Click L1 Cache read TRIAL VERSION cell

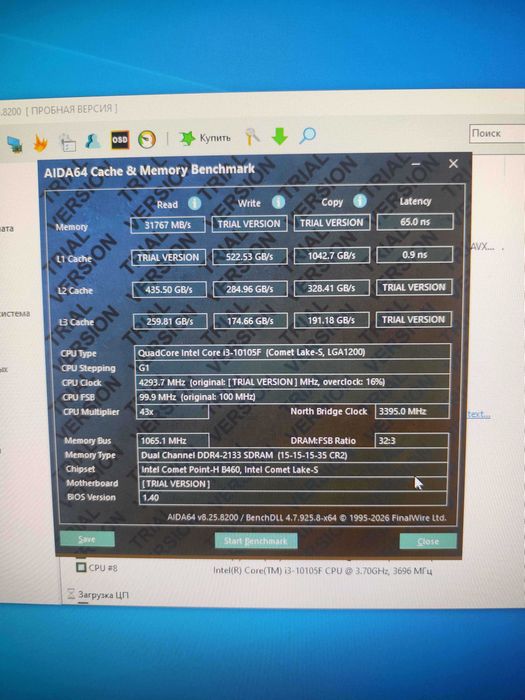pyautogui.click(x=168, y=258)
